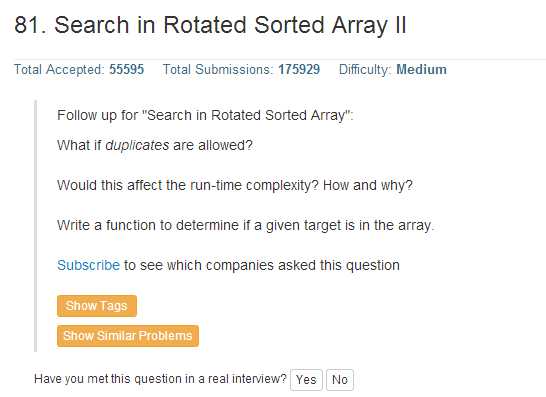
Task: Click the problem number 81
Action: click(30, 25)
